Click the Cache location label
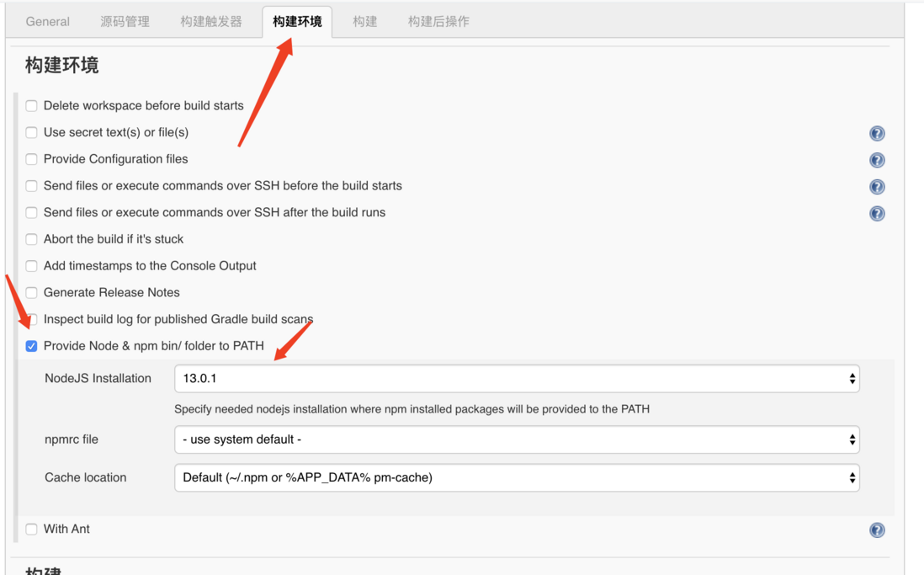This screenshot has height=575, width=924. point(86,477)
